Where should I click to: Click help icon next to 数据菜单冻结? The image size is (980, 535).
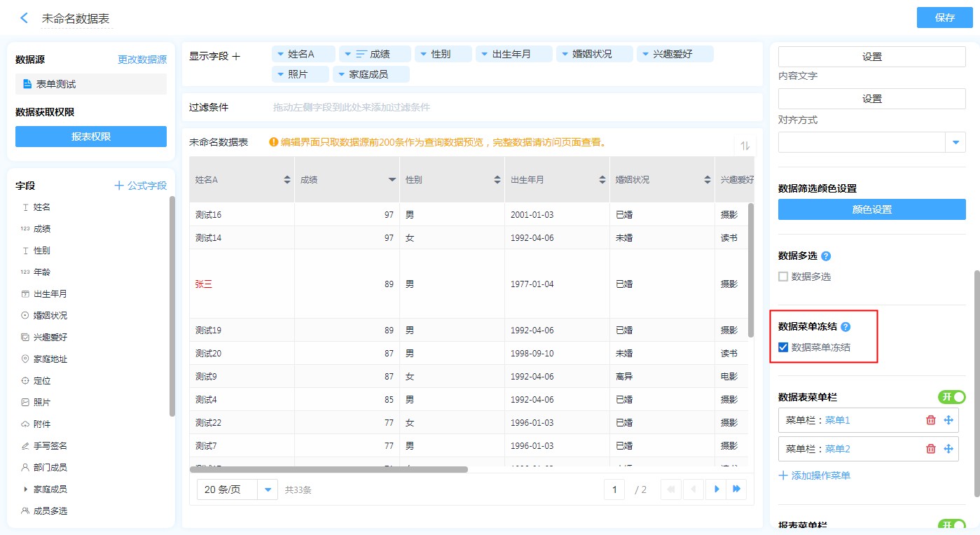pyautogui.click(x=846, y=327)
